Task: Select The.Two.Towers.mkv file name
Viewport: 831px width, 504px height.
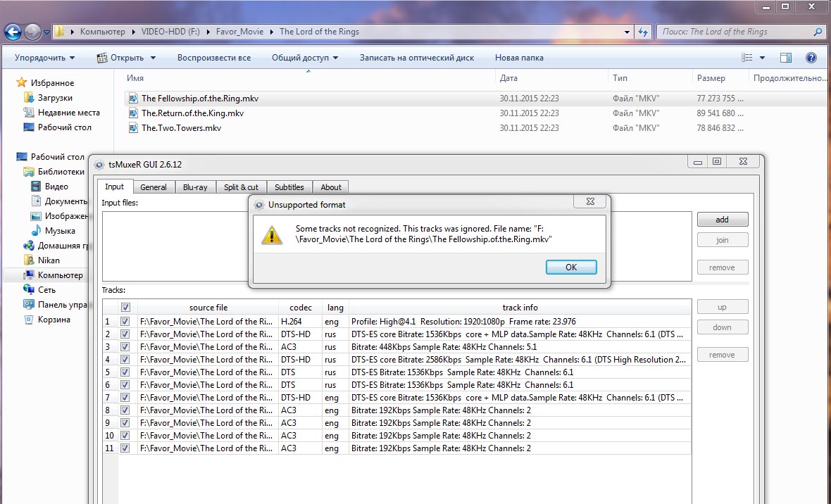Action: click(x=181, y=127)
